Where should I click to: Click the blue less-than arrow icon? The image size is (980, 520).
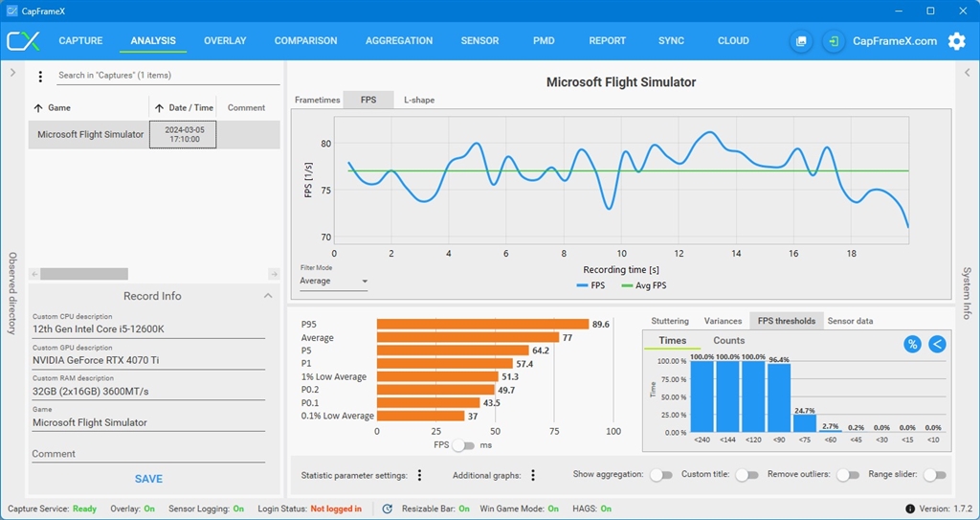coord(937,344)
